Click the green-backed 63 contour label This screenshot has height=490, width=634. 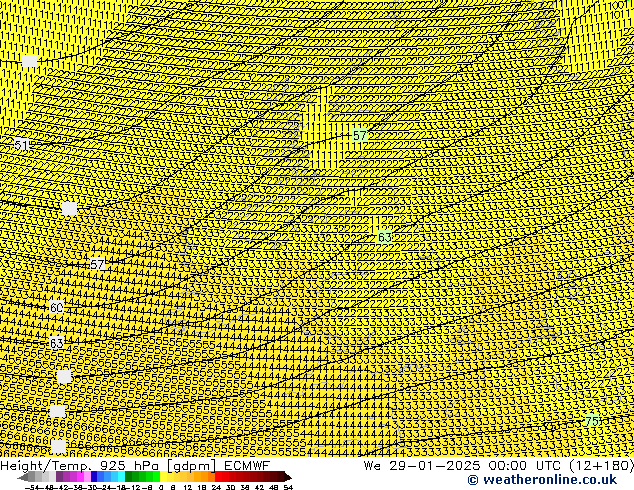point(384,237)
